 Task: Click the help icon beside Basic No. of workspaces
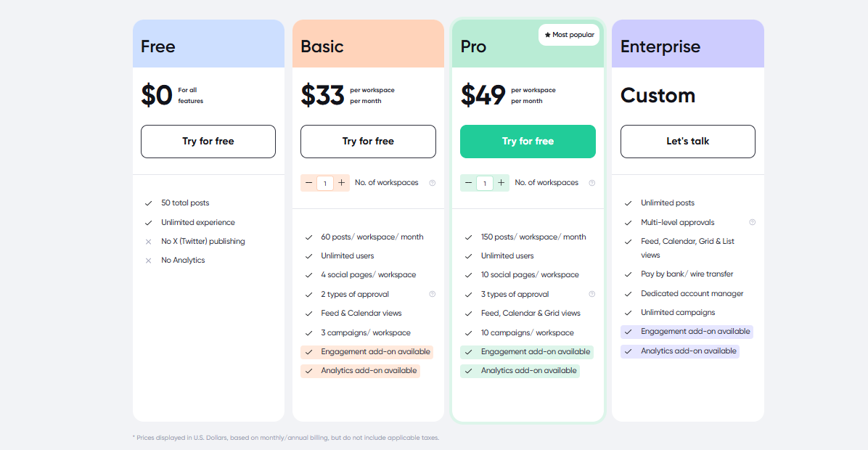coord(433,183)
